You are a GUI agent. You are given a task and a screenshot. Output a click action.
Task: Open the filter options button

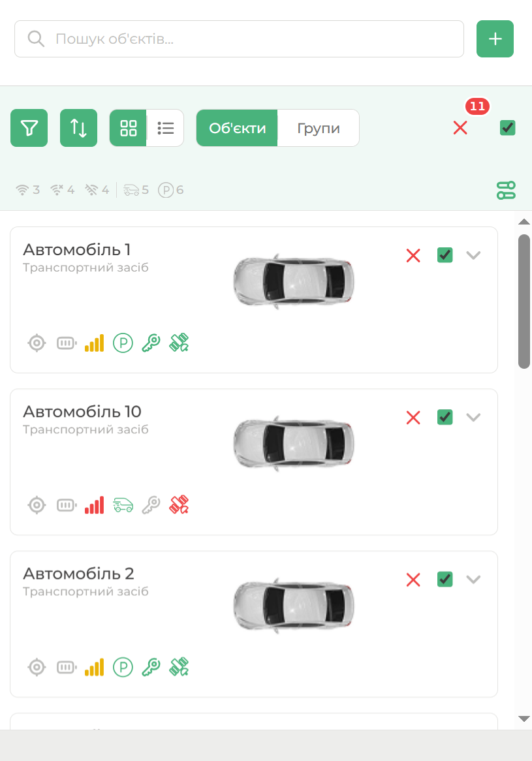tap(29, 128)
